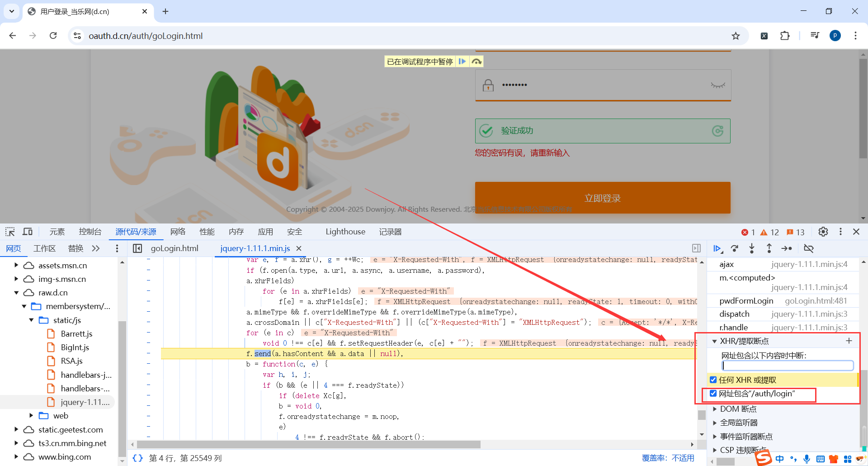Step over next function call in debugger toolbar
Viewport: 868px width, 466px height.
click(x=735, y=248)
